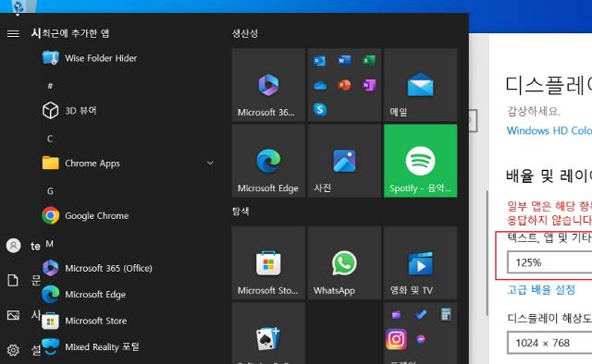Open the 사진 tile
The image size is (592, 364).
pos(344,161)
